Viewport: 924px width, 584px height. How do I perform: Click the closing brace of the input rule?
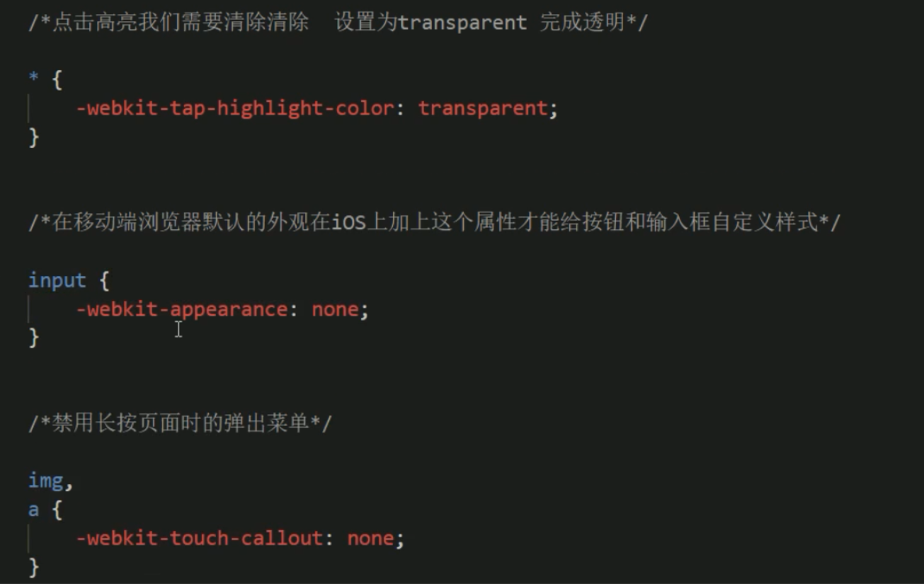coord(33,338)
